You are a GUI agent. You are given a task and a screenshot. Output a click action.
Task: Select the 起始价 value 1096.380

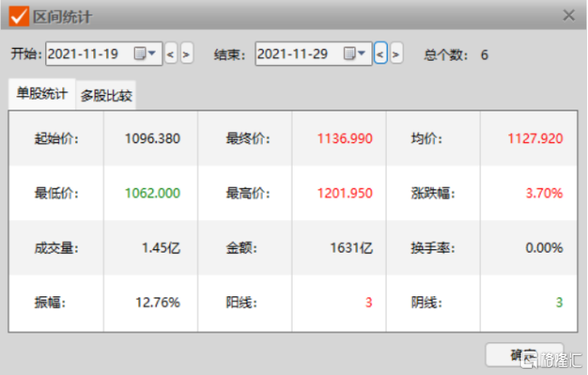152,139
